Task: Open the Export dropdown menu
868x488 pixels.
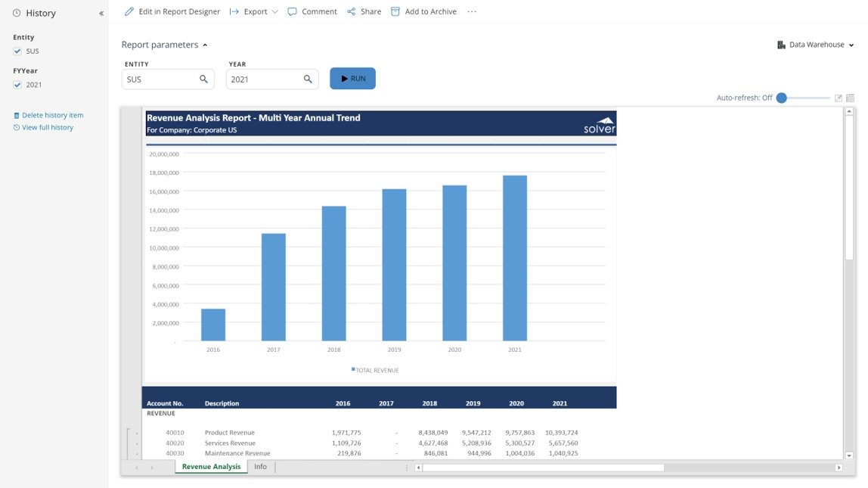Action: [x=254, y=12]
